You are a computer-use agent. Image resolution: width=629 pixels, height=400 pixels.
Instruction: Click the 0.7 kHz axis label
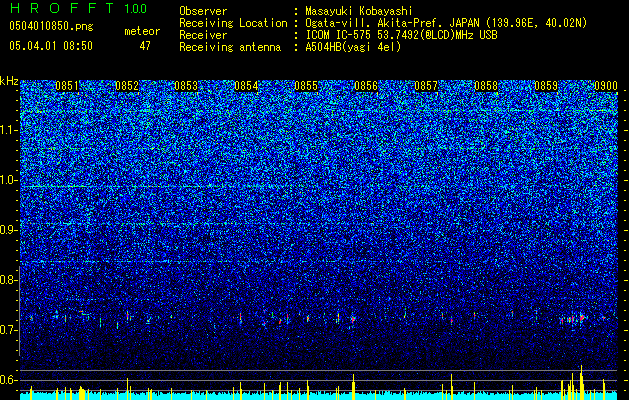coord(9,330)
